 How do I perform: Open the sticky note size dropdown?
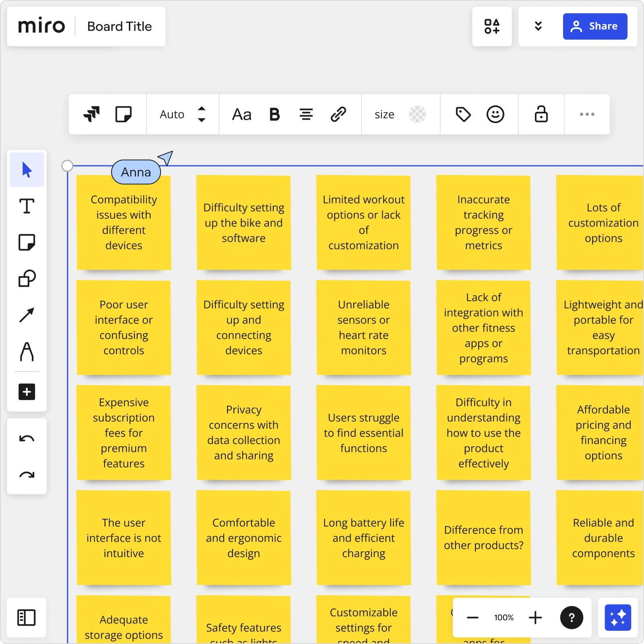point(384,114)
